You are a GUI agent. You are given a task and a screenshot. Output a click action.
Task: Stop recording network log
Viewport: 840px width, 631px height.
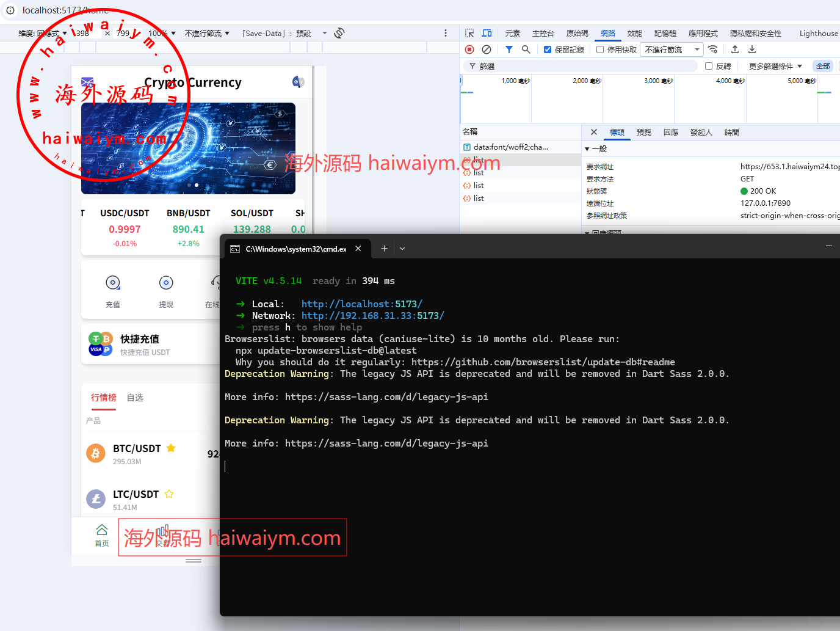click(x=469, y=49)
